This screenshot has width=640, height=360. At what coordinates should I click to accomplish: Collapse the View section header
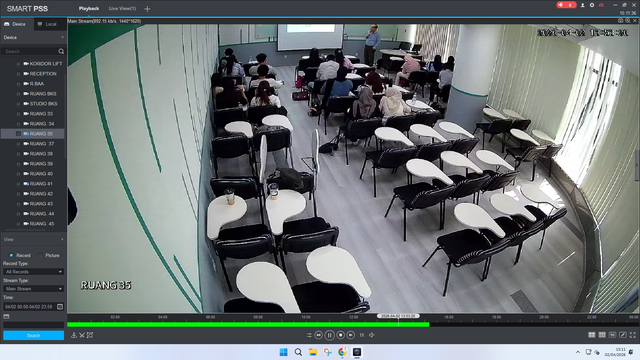33,240
